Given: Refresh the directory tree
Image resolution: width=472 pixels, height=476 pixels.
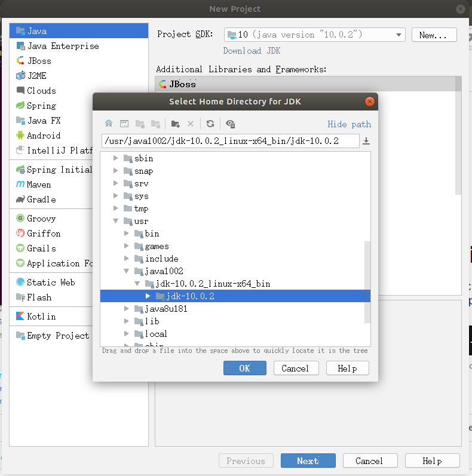Looking at the screenshot, I should coord(210,124).
